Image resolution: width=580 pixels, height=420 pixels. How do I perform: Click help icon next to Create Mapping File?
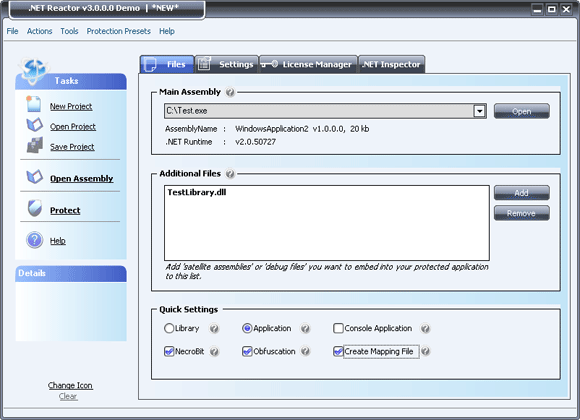tap(425, 352)
